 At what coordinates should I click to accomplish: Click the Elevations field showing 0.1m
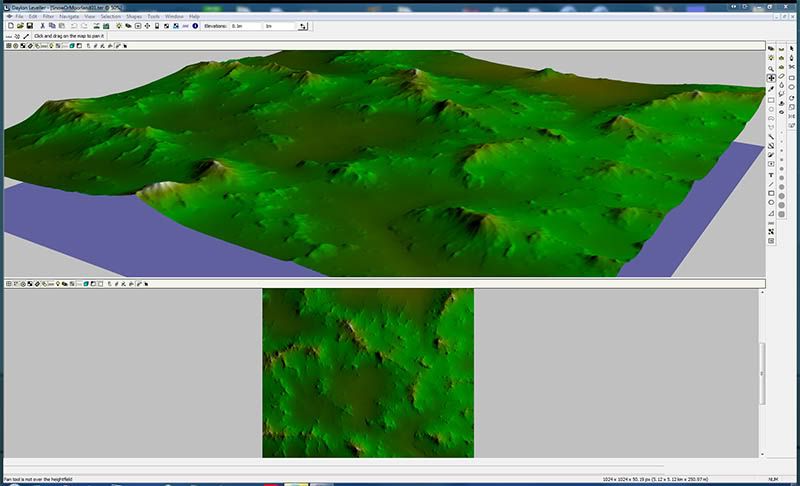245,26
